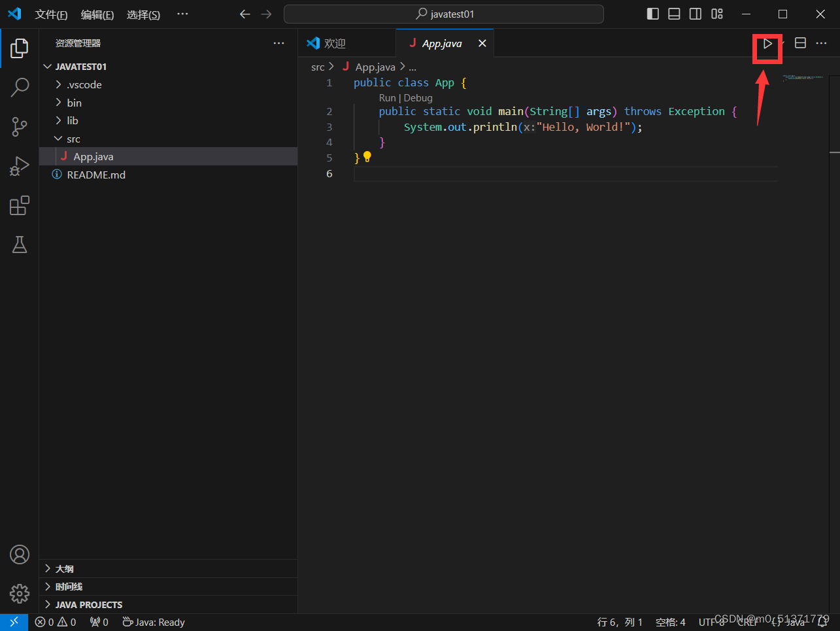Toggle the bottom panel layout icon

coord(674,14)
